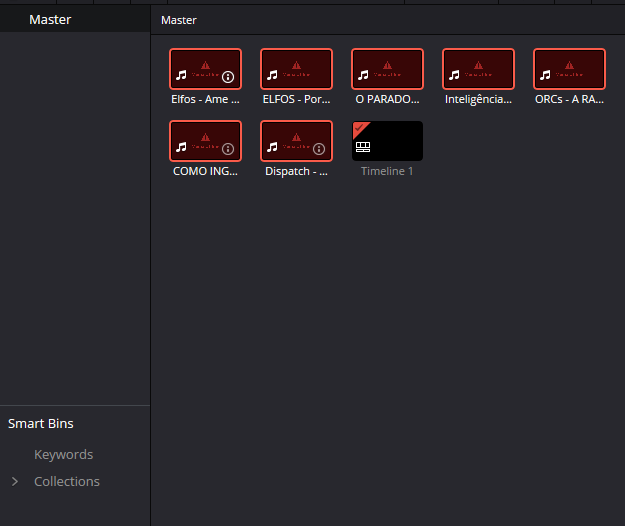Select the Master bin in the sidebar
The height and width of the screenshot is (526, 625).
tap(75, 19)
